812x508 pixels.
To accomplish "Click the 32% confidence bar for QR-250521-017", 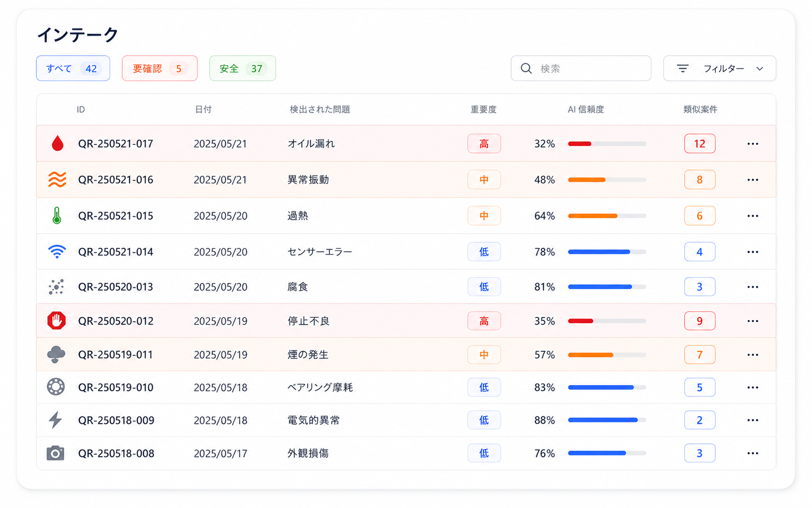I will coord(607,144).
